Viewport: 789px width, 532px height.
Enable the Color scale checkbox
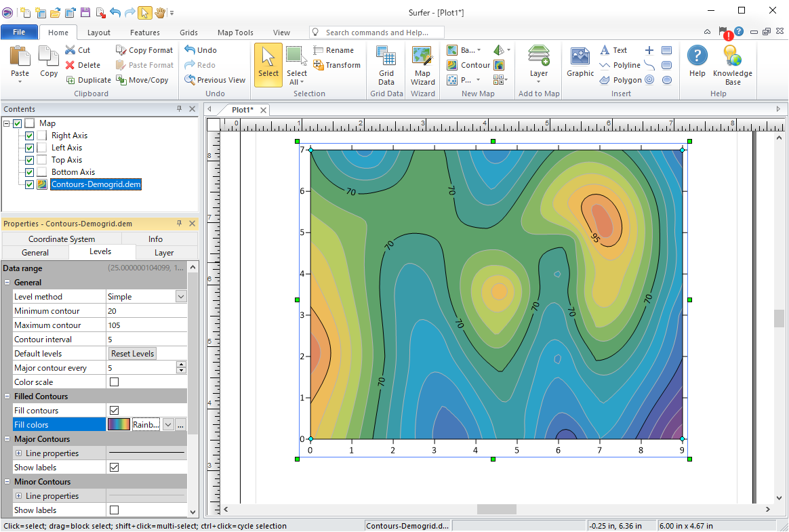coord(114,382)
